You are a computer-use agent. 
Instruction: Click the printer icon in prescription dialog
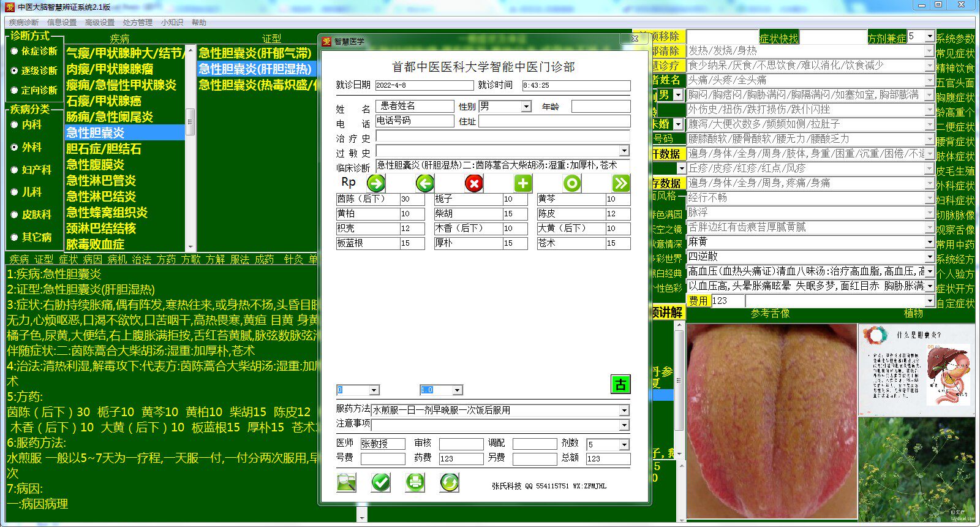[415, 482]
